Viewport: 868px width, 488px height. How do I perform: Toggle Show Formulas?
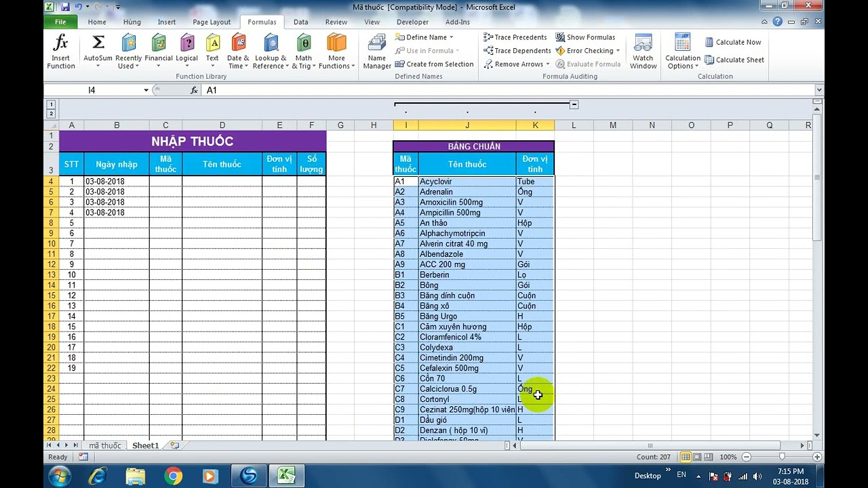pyautogui.click(x=585, y=37)
